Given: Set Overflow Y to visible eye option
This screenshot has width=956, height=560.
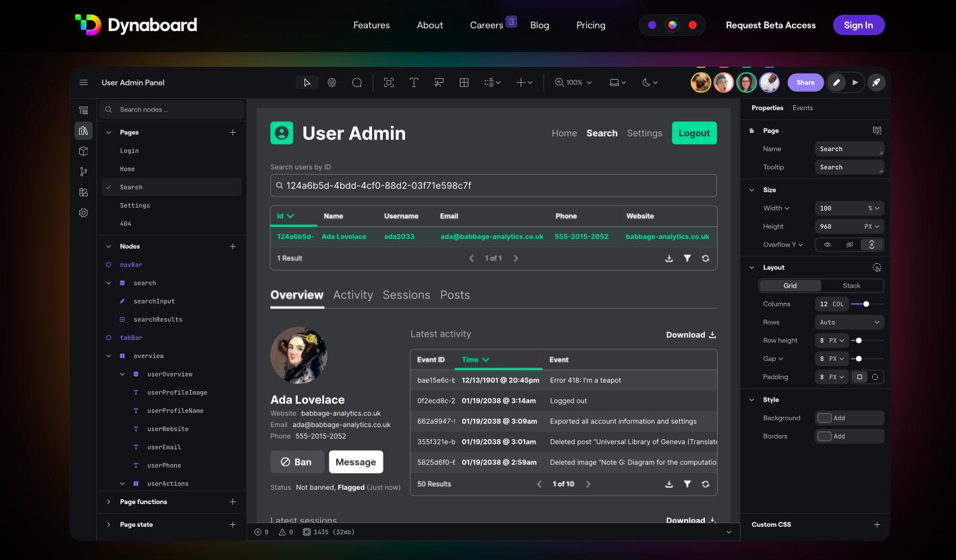Looking at the screenshot, I should [827, 245].
